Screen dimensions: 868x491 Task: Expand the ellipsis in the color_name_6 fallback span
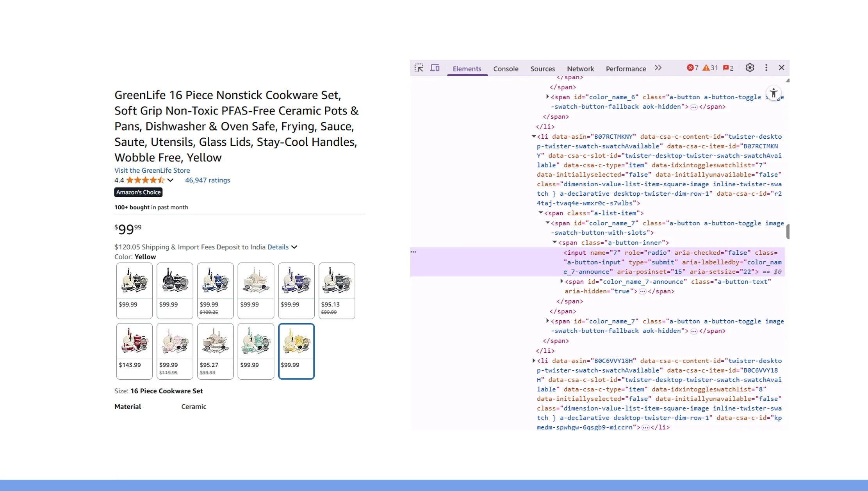click(x=693, y=107)
